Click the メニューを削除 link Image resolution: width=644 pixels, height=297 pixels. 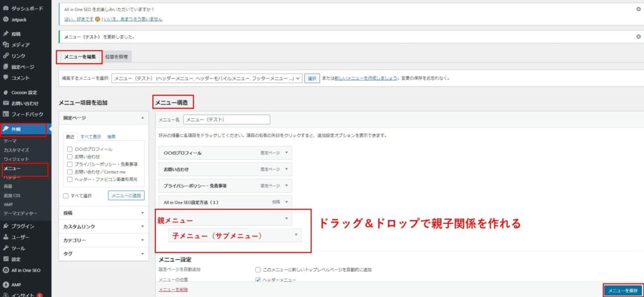tap(174, 289)
